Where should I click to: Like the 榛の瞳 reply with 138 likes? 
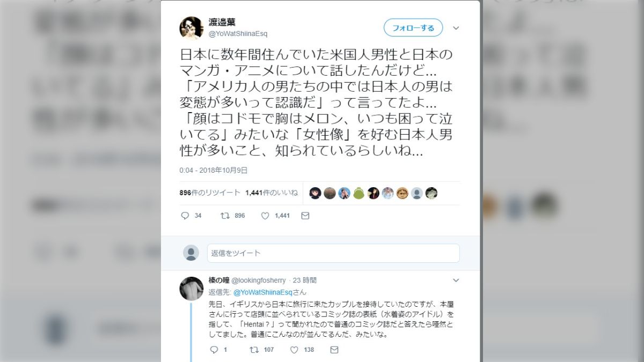294,350
